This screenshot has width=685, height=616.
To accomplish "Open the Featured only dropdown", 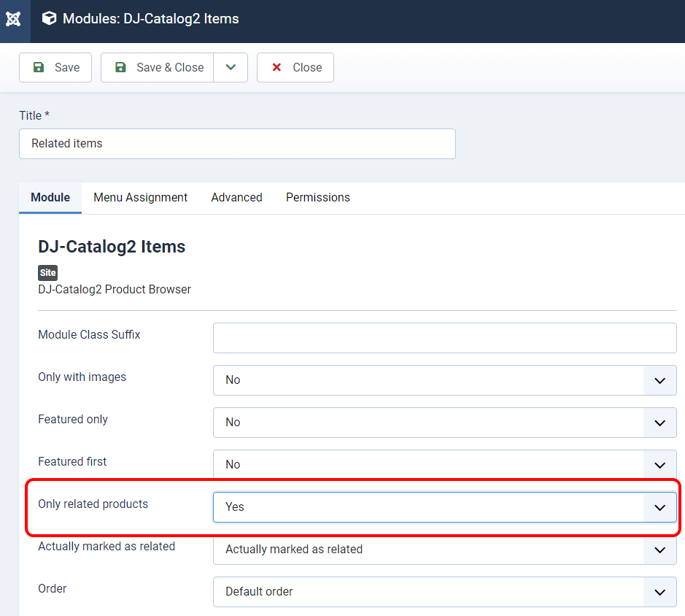I will tap(445, 423).
